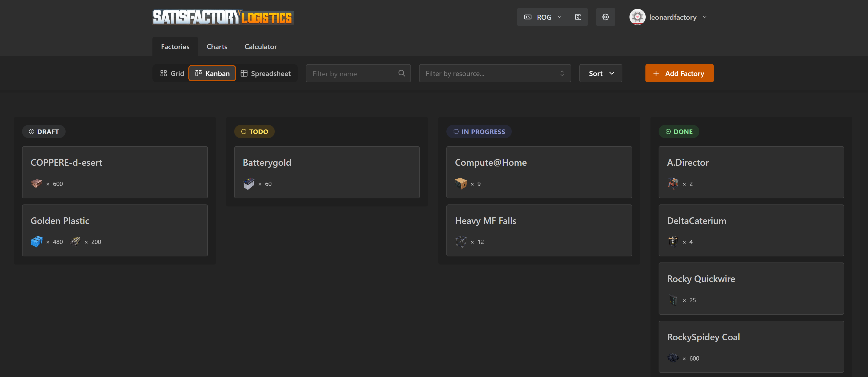Switch to Spreadsheet view

266,73
